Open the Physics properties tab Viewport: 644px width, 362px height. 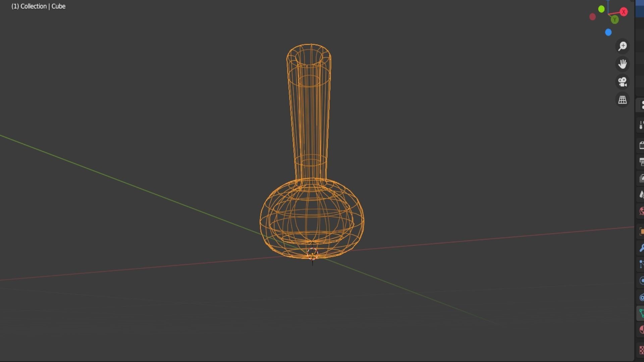click(641, 281)
